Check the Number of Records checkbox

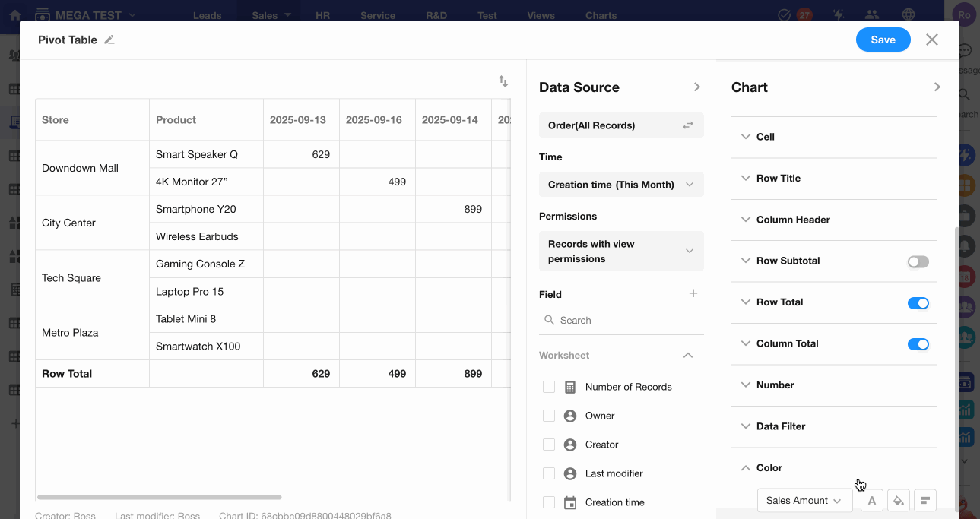(x=549, y=387)
